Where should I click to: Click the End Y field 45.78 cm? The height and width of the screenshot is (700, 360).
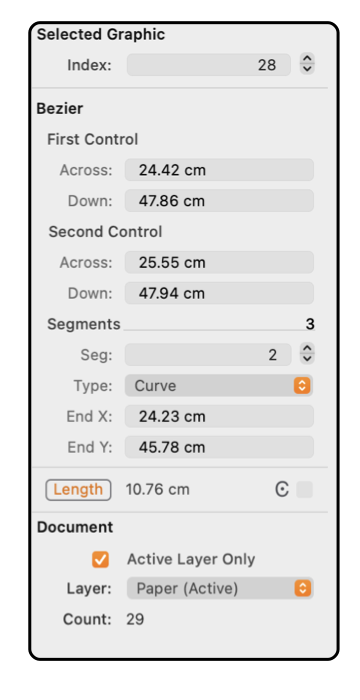pyautogui.click(x=219, y=447)
